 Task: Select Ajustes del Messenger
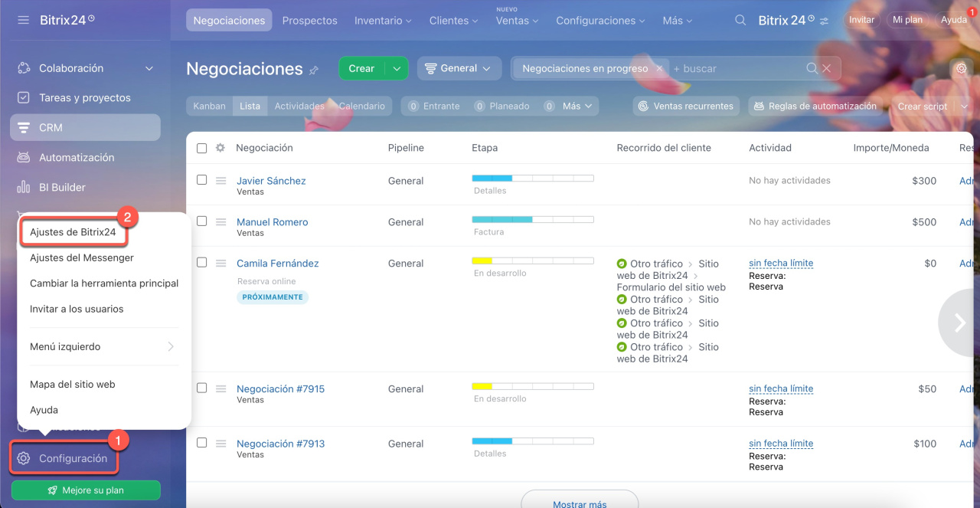tap(82, 257)
